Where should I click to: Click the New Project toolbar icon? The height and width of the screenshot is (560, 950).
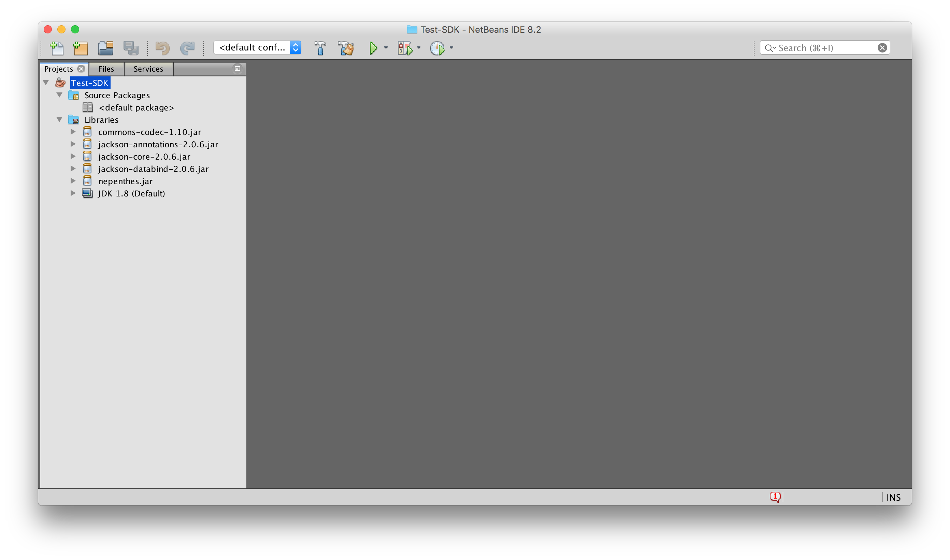[81, 48]
